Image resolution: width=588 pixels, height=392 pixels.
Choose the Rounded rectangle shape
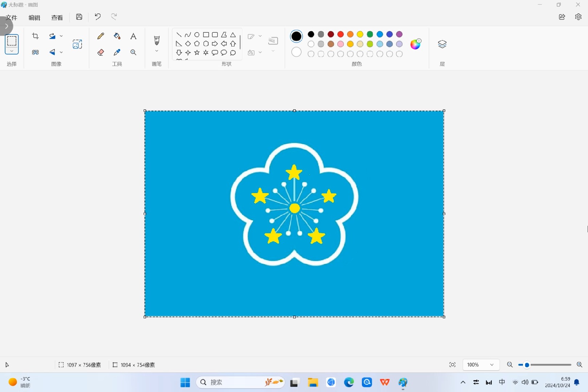click(x=215, y=35)
